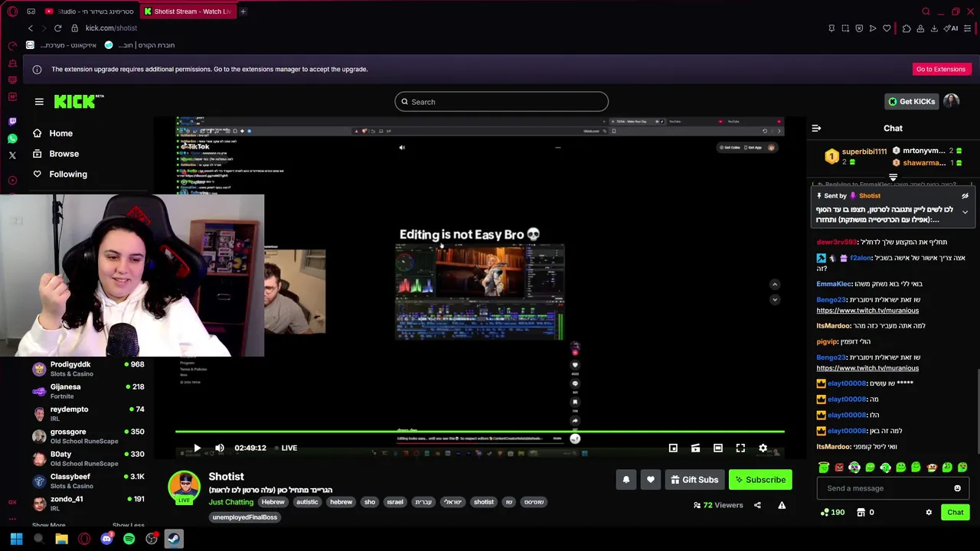Open browser downloads icon
980x551 pixels.
[934, 28]
